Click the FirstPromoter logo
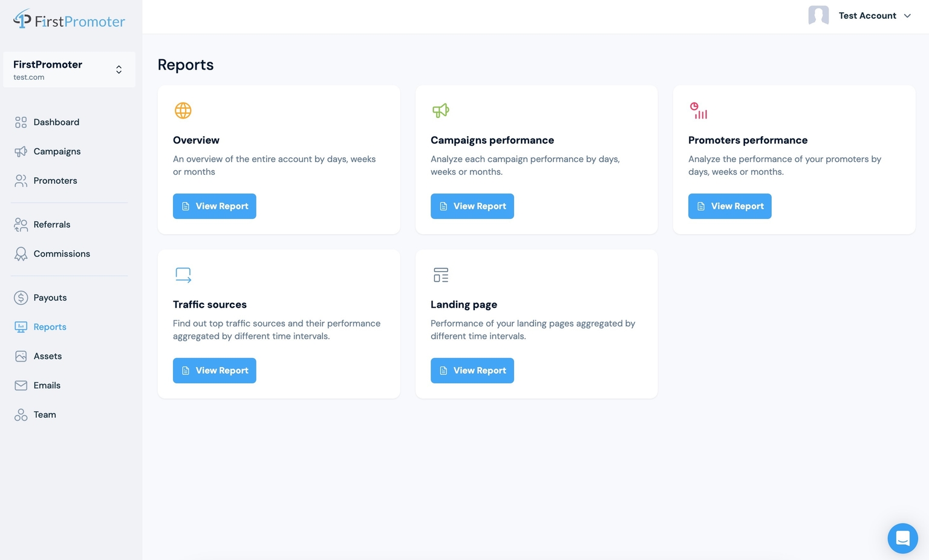 (69, 21)
